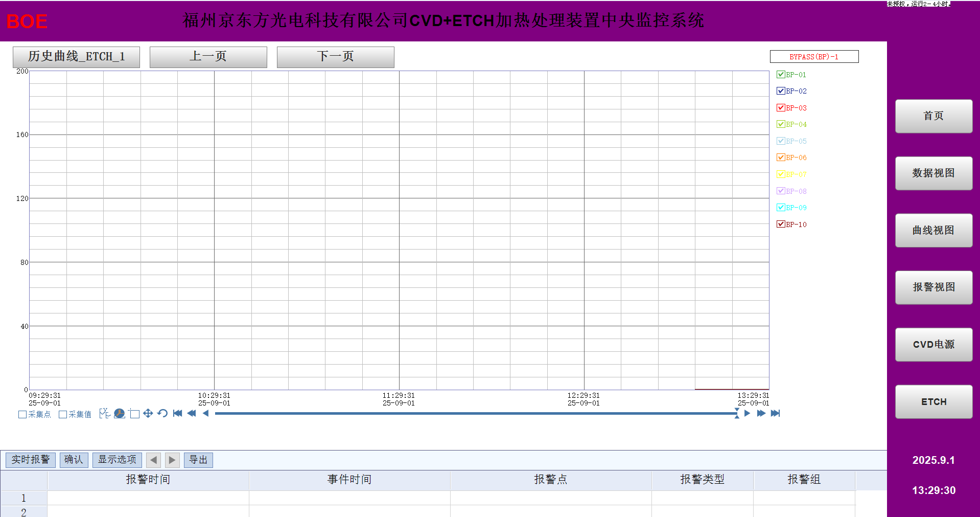Uncheck the BP-01 curve checkbox
This screenshot has width=980, height=517.
tap(780, 75)
